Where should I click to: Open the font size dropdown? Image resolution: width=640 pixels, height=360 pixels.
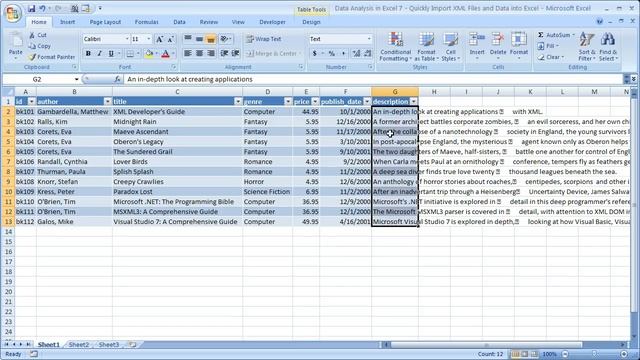[x=149, y=39]
